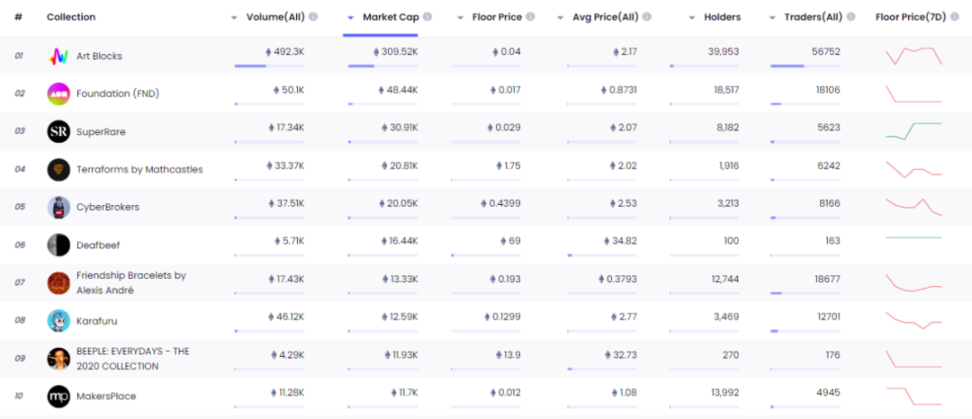Image resolution: width=972 pixels, height=419 pixels.
Task: Click Friendship Bracelets traders count 18677
Action: coord(828,279)
